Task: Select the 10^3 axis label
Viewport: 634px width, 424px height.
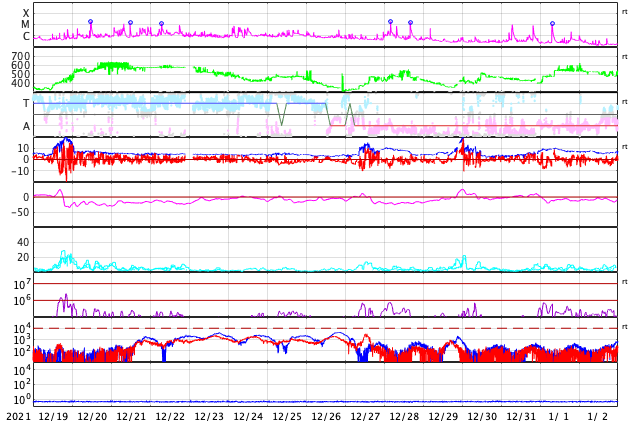Action: (22, 340)
